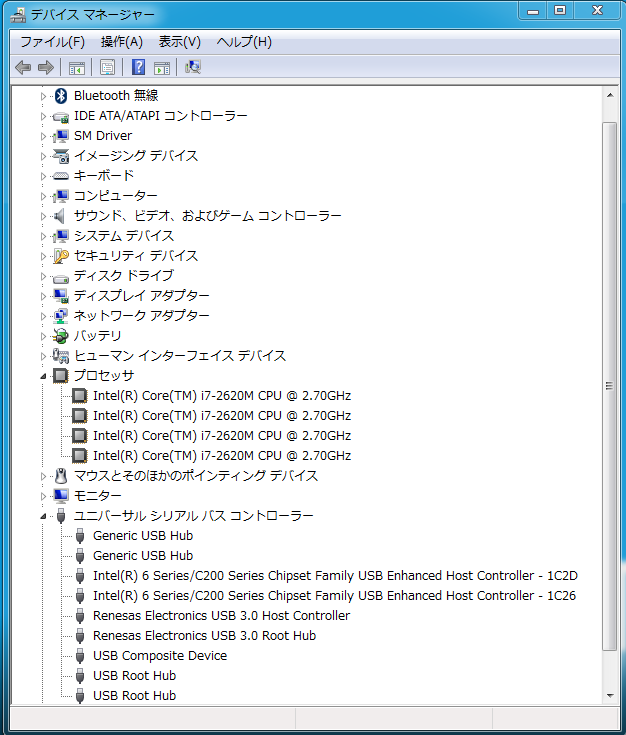The image size is (626, 735).
Task: Select the セキュリティ デバイス label
Action: [x=136, y=255]
